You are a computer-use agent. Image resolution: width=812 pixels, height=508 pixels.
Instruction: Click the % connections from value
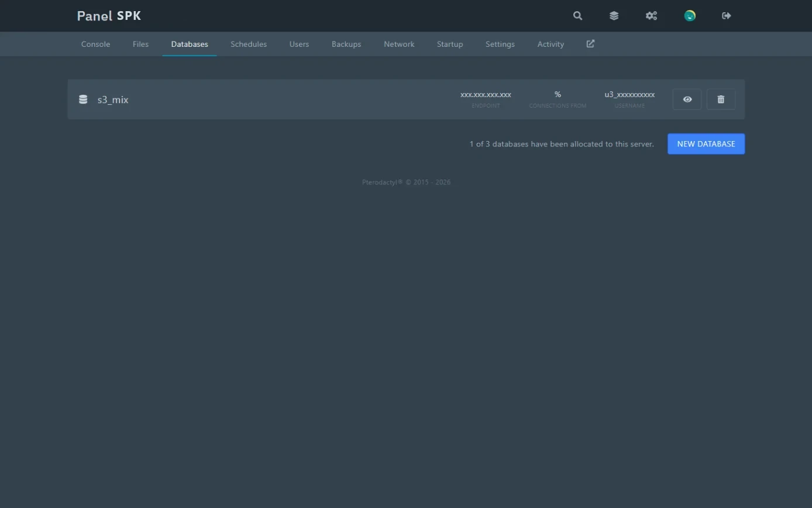pyautogui.click(x=558, y=94)
